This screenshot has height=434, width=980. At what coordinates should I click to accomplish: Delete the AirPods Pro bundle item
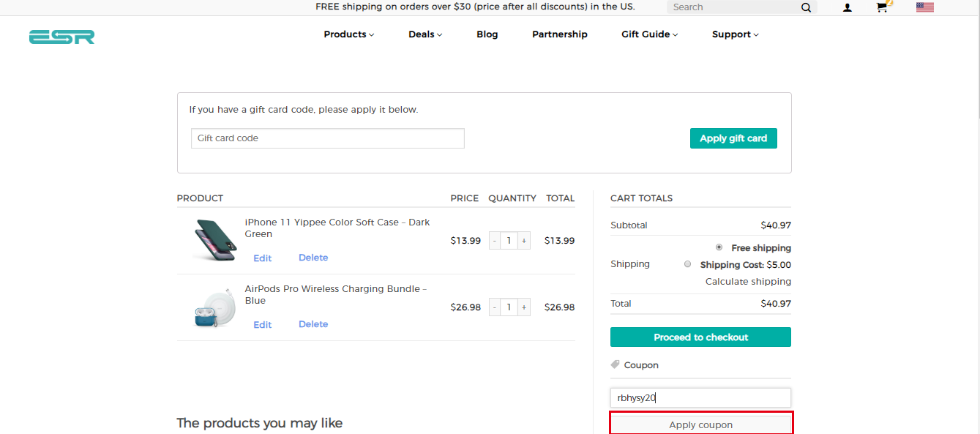[313, 324]
